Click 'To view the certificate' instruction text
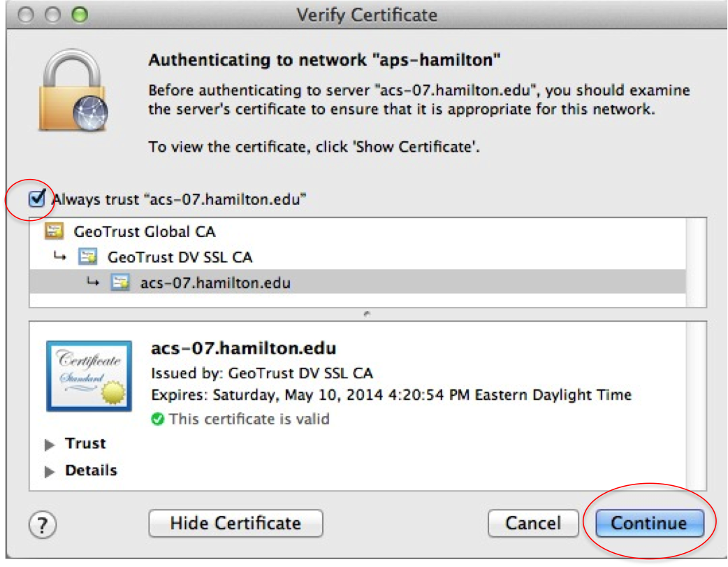Viewport: 728px width, 567px height. pos(314,147)
